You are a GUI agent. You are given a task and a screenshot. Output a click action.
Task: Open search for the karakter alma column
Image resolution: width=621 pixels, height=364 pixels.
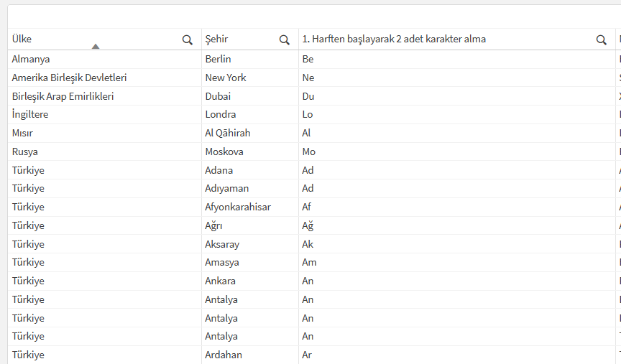point(602,39)
